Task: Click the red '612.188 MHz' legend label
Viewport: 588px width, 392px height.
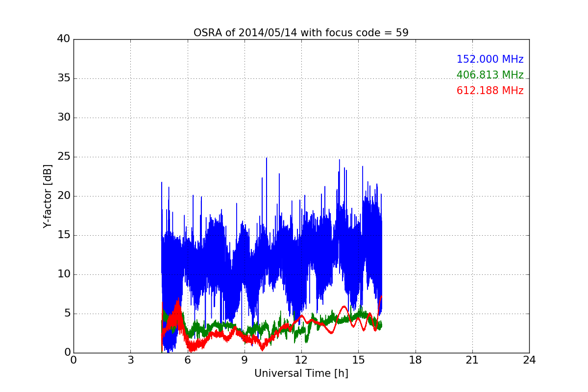Action: pyautogui.click(x=490, y=91)
